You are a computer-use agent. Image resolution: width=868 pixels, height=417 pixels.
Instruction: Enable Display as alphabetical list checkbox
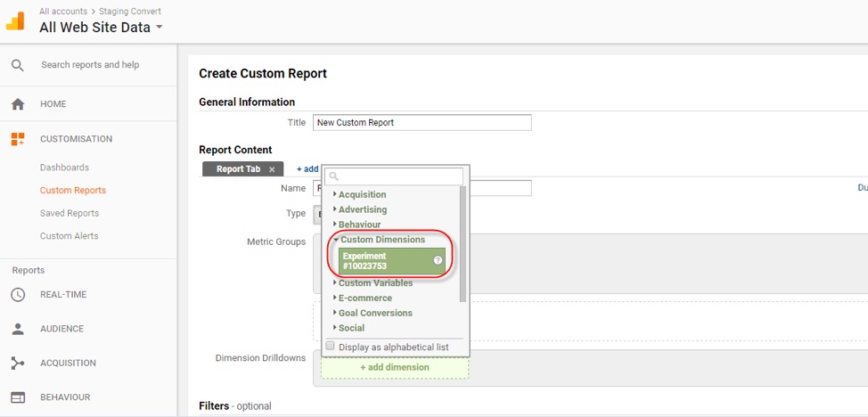coord(331,346)
